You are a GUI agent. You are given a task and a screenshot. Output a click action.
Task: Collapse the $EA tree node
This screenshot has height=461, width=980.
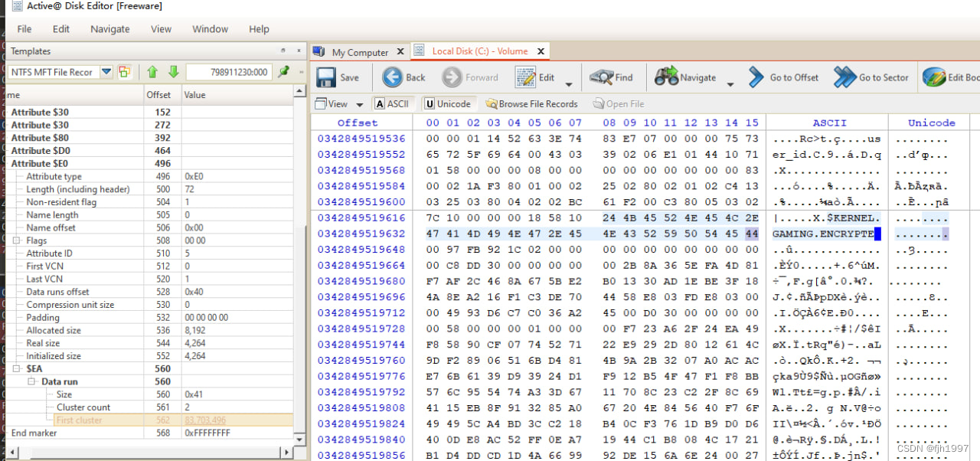17,368
